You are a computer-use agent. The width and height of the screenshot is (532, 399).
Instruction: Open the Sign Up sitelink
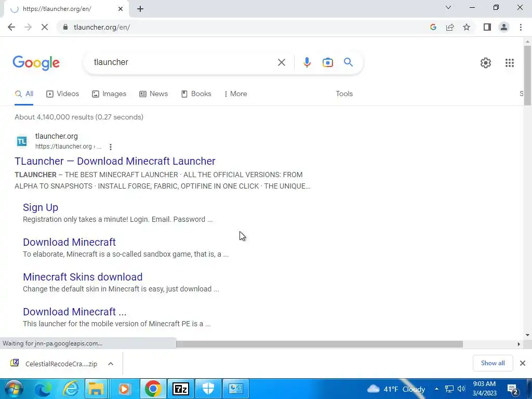[41, 207]
